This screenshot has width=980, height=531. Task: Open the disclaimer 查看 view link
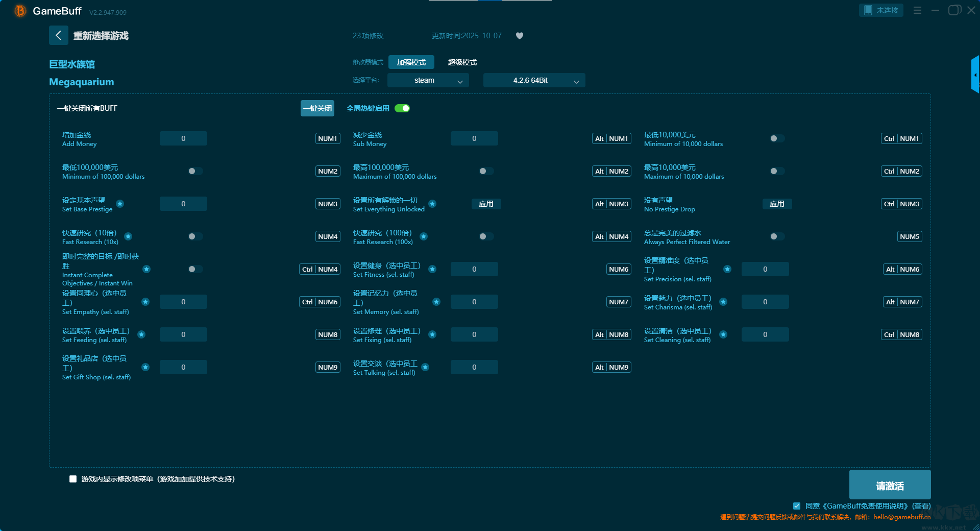921,506
